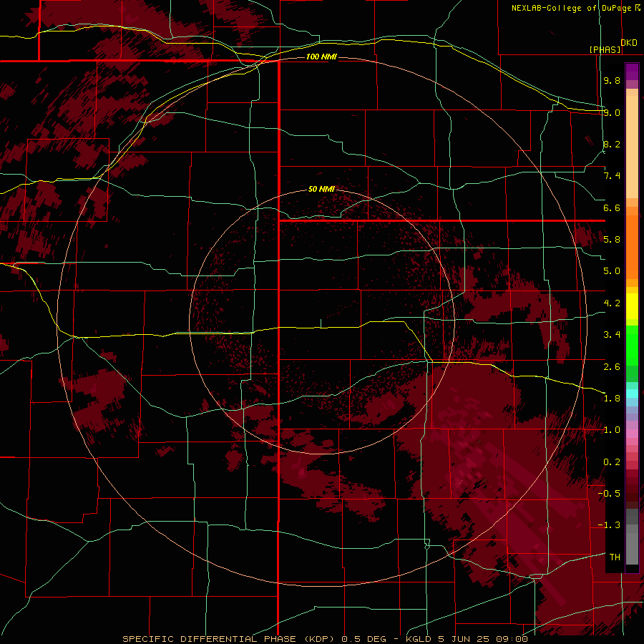This screenshot has height=644, width=644.
Task: Select the 5.8 scale value
Action: coord(612,240)
